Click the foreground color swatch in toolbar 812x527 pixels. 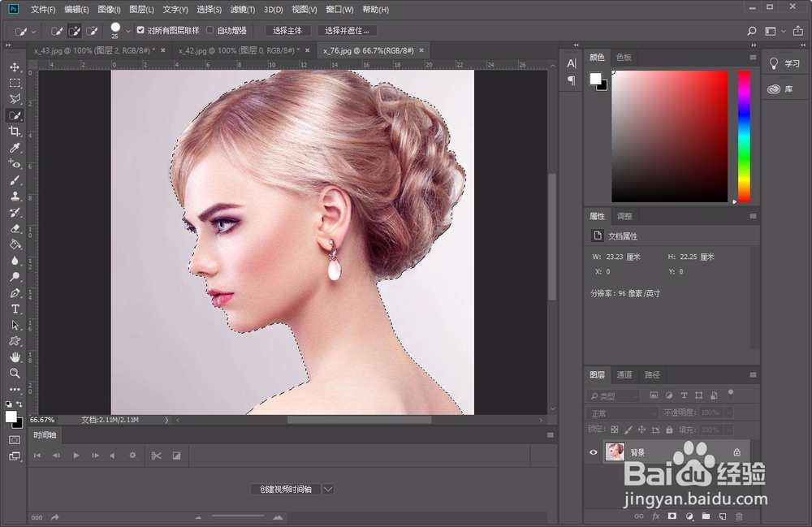(x=11, y=417)
